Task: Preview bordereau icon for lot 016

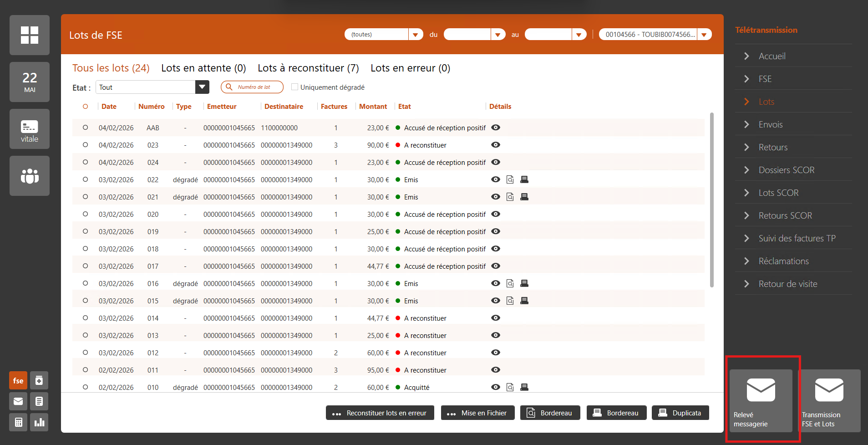Action: [510, 283]
